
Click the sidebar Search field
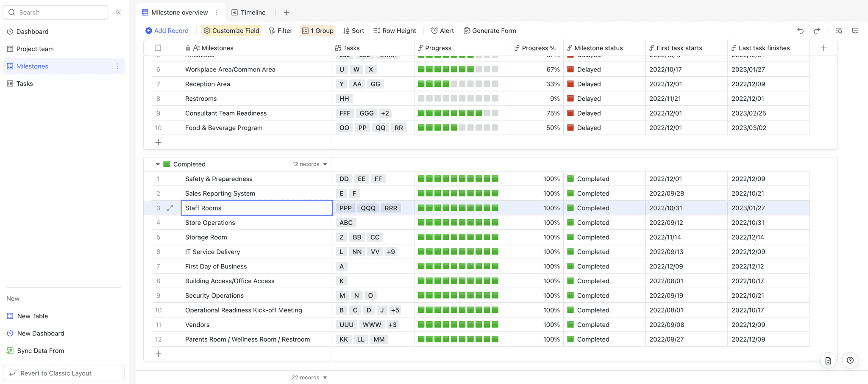click(x=56, y=12)
